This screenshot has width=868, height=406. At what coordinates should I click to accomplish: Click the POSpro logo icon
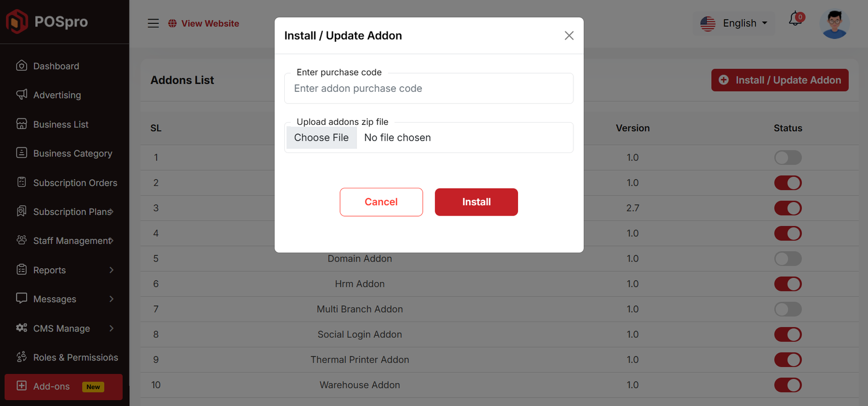click(17, 22)
